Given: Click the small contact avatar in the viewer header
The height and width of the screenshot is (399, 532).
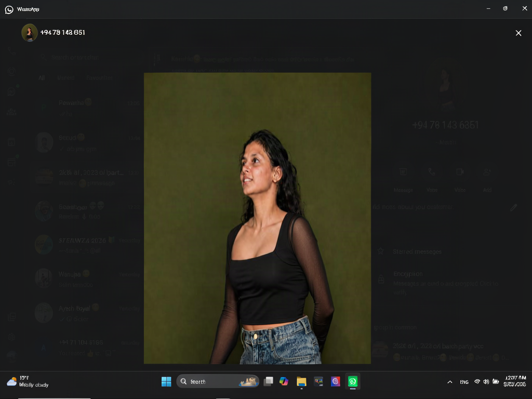Looking at the screenshot, I should click(30, 33).
